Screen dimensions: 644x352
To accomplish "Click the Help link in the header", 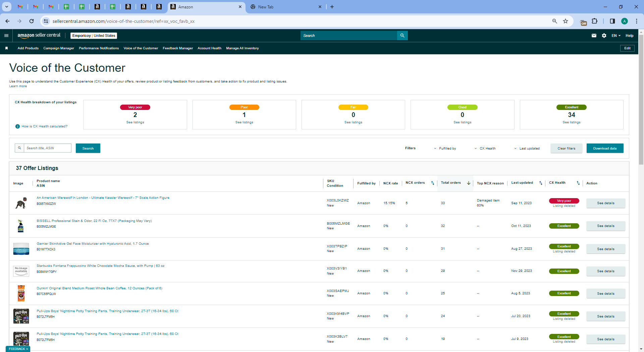I will click(x=630, y=36).
